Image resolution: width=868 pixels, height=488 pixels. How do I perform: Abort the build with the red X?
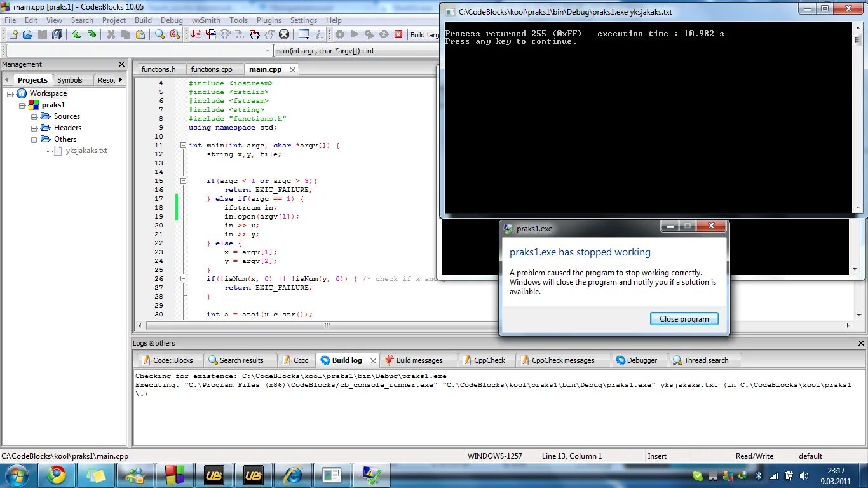point(398,34)
